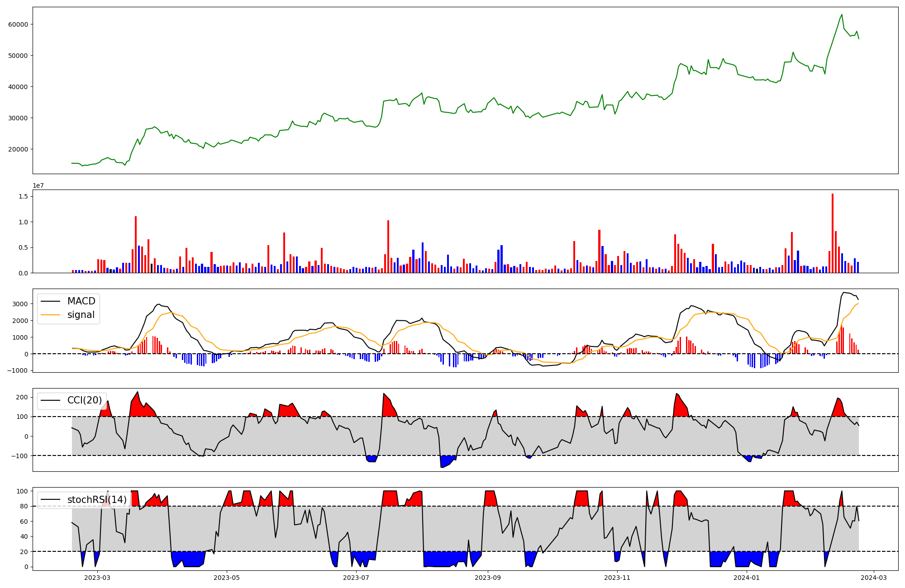Click the -100 tick on CCI axis
The height and width of the screenshot is (588, 905).
(19, 456)
